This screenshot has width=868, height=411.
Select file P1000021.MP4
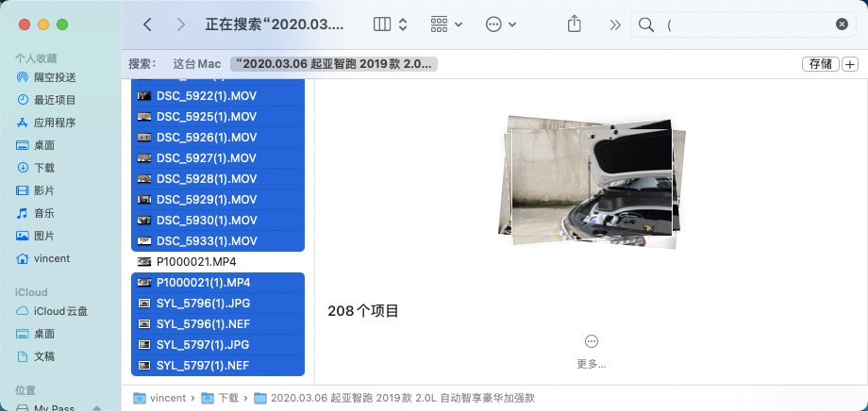tap(218, 262)
